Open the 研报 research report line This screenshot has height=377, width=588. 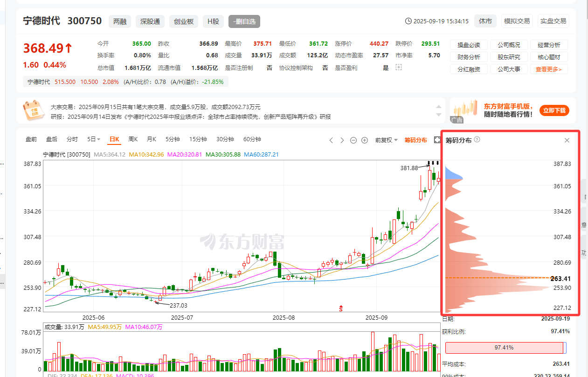pyautogui.click(x=191, y=117)
